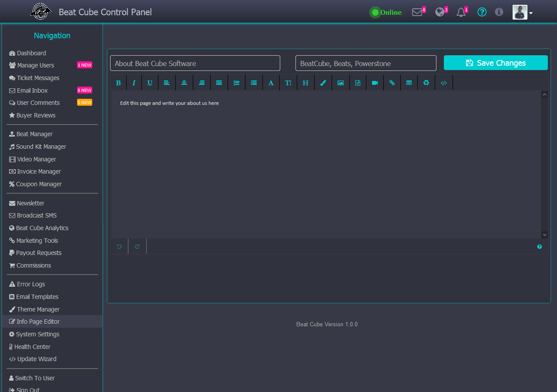Image resolution: width=557 pixels, height=392 pixels.
Task: Insert a hyperlink via chain icon
Action: [x=392, y=83]
